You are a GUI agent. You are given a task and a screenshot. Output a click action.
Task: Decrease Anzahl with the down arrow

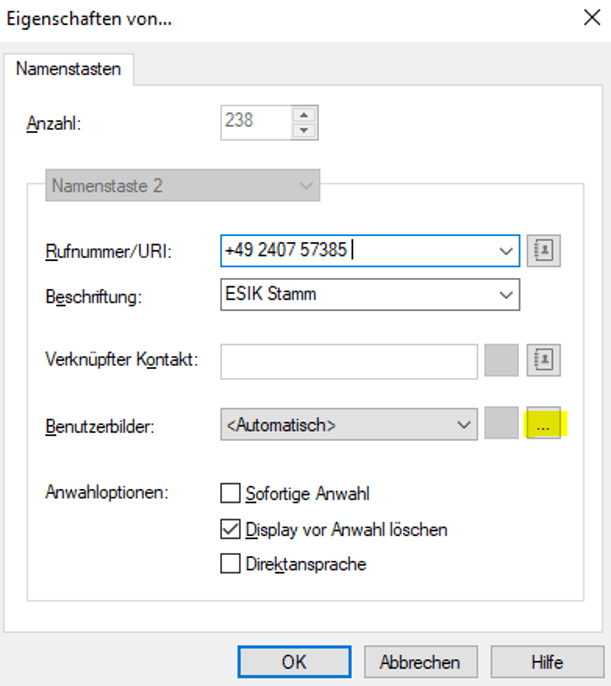point(306,130)
